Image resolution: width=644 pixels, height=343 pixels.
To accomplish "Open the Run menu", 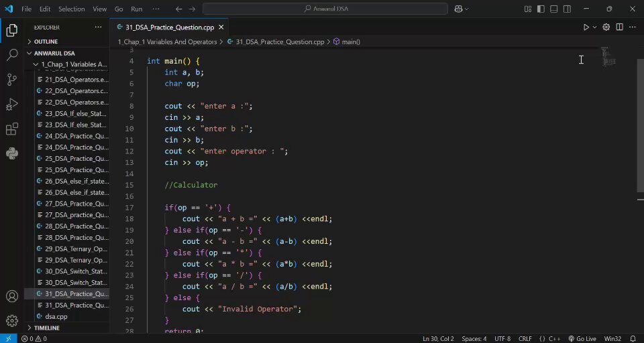I will (x=137, y=9).
